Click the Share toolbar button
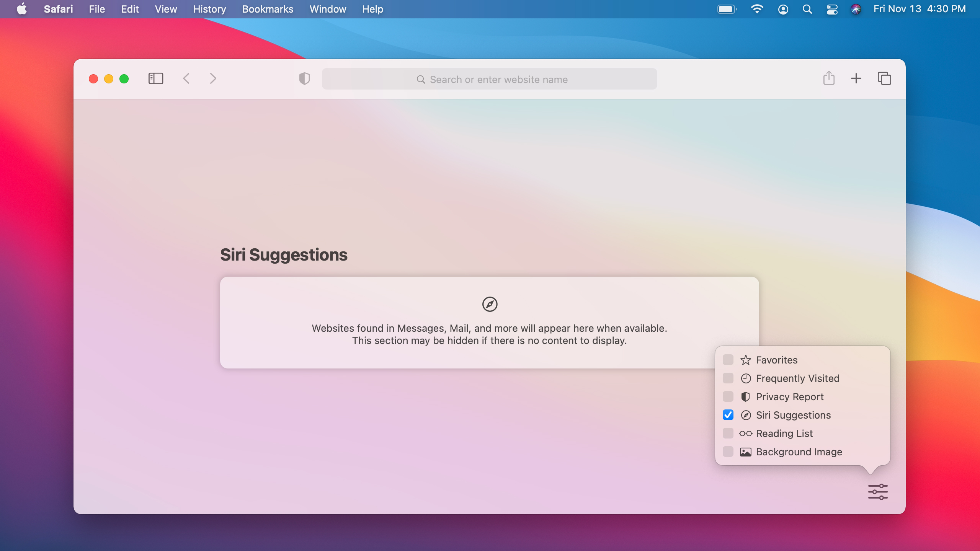980x551 pixels. (x=829, y=78)
